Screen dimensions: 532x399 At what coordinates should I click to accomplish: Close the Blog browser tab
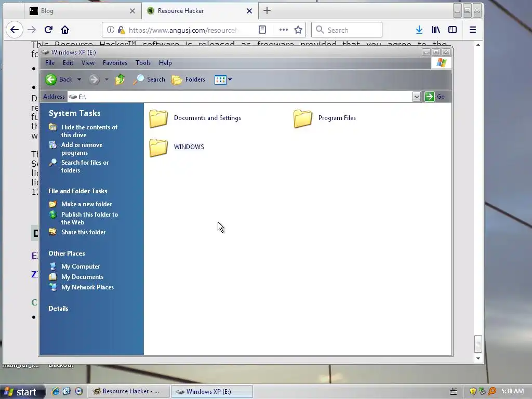click(132, 11)
